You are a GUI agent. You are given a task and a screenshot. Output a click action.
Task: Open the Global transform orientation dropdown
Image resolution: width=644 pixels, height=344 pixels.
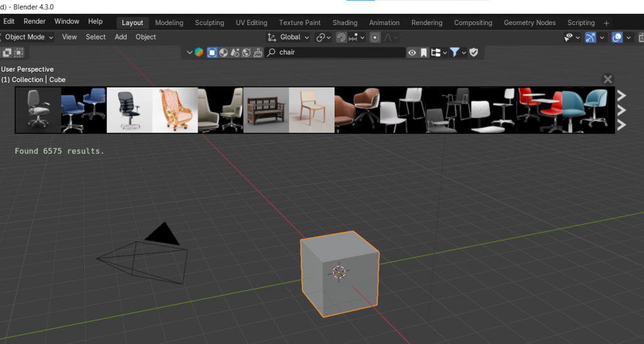coord(289,37)
